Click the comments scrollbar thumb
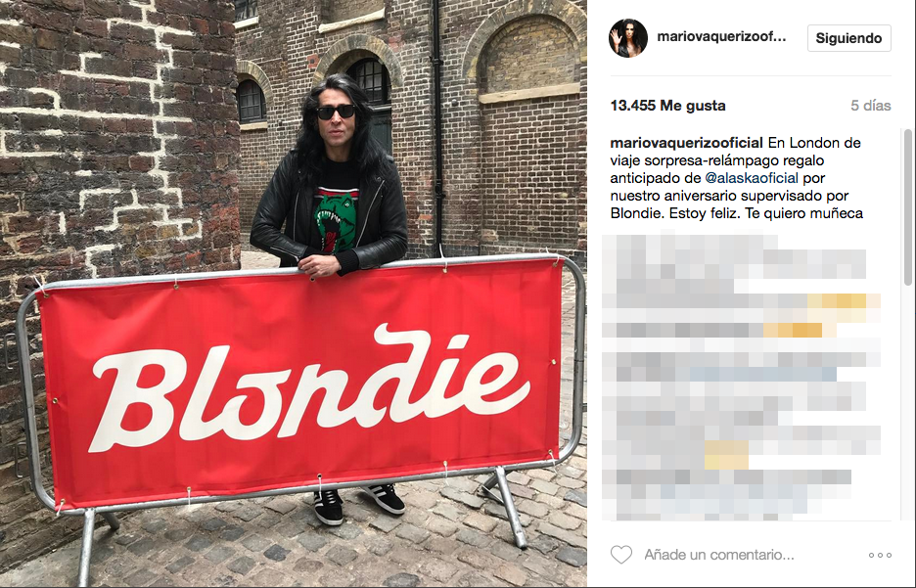 point(908,207)
